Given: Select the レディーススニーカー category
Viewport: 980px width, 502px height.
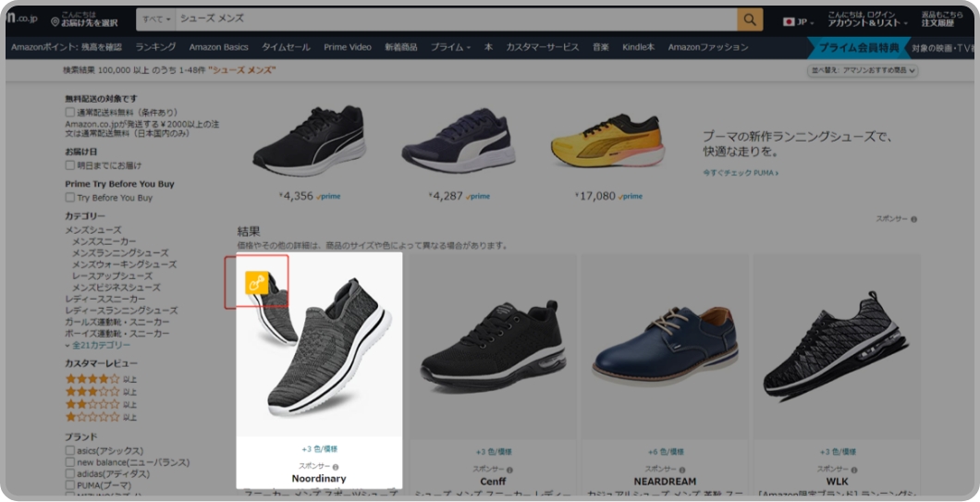Looking at the screenshot, I should pyautogui.click(x=105, y=300).
